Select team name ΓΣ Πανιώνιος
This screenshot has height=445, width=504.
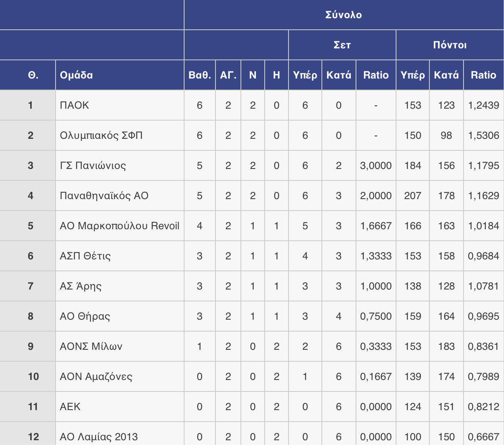click(93, 165)
